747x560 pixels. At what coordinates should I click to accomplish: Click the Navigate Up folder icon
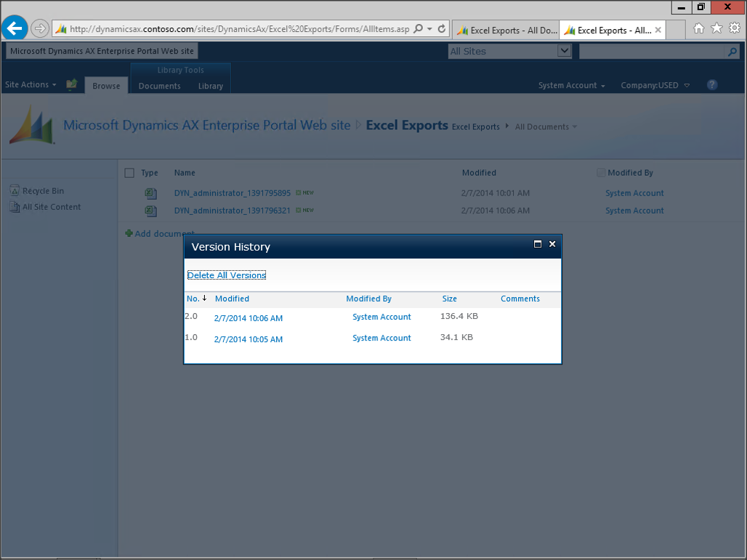pos(71,85)
